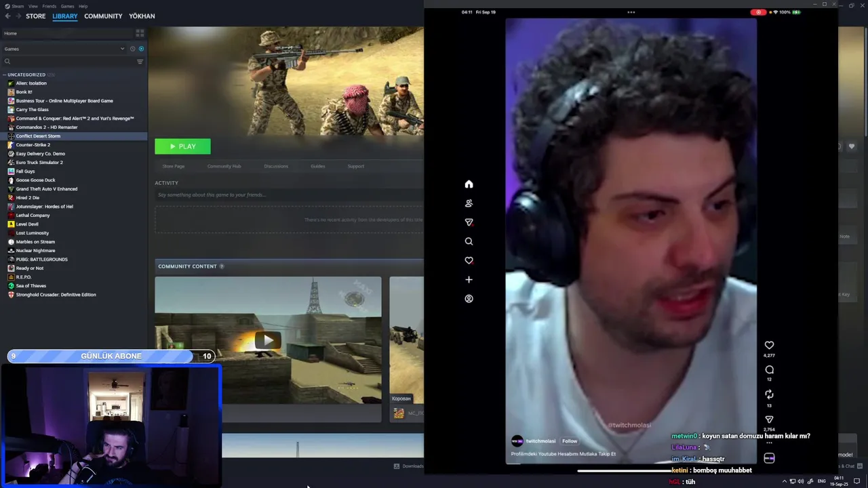Image resolution: width=868 pixels, height=488 pixels.
Task: Open Community Content help question mark
Action: pyautogui.click(x=222, y=266)
